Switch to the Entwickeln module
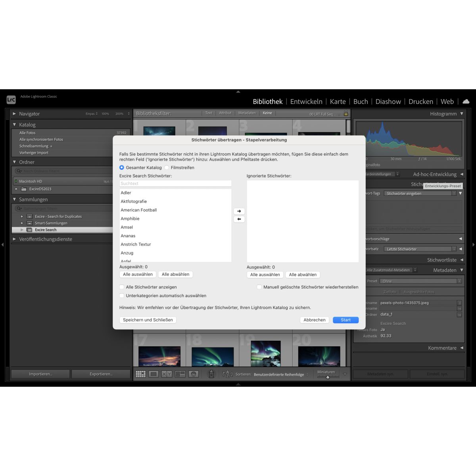The height and width of the screenshot is (476, 476). (x=306, y=102)
